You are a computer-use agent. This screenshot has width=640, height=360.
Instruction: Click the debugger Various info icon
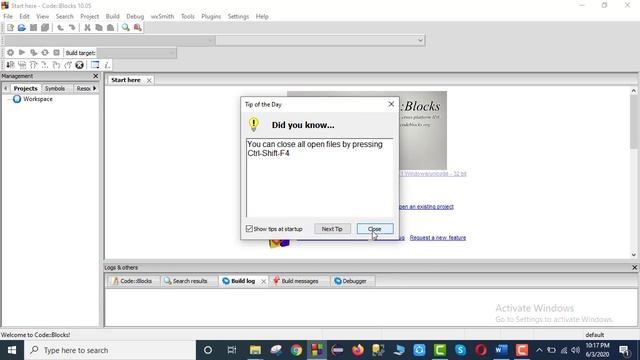(107, 65)
